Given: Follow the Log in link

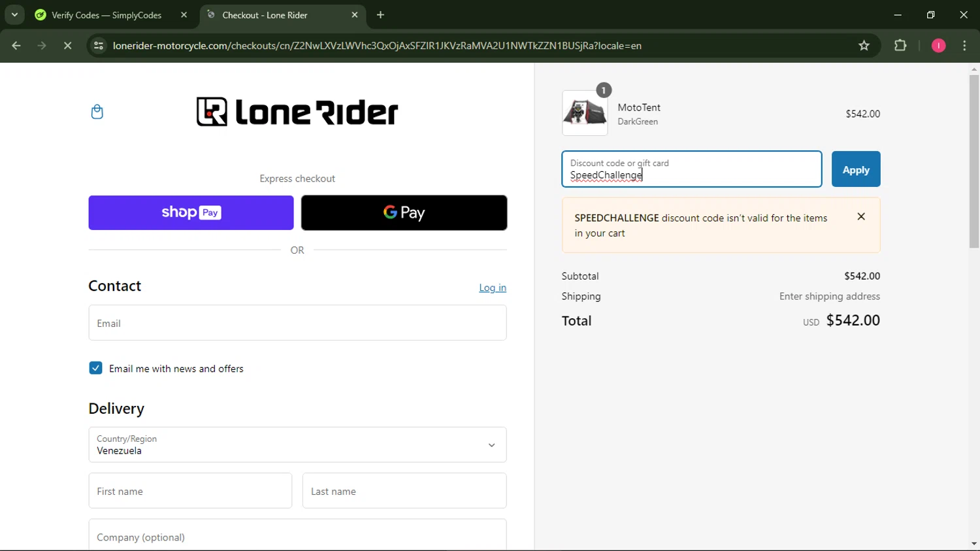Looking at the screenshot, I should coord(493,288).
